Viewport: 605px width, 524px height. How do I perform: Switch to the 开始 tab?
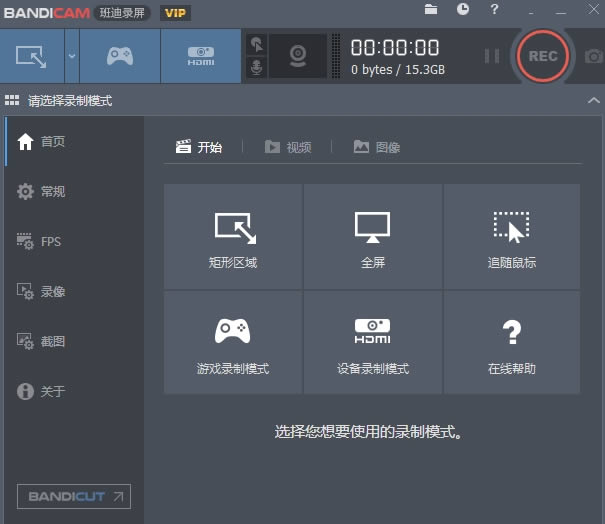pos(199,147)
